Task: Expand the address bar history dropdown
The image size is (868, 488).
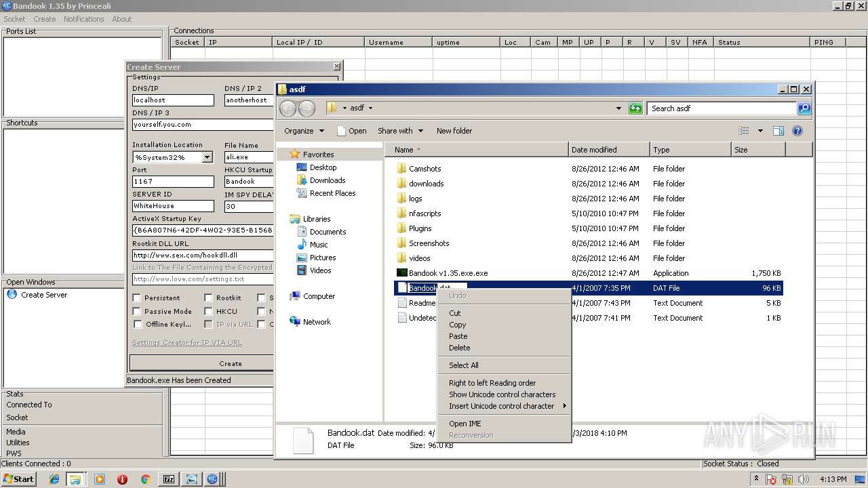Action: coord(618,108)
